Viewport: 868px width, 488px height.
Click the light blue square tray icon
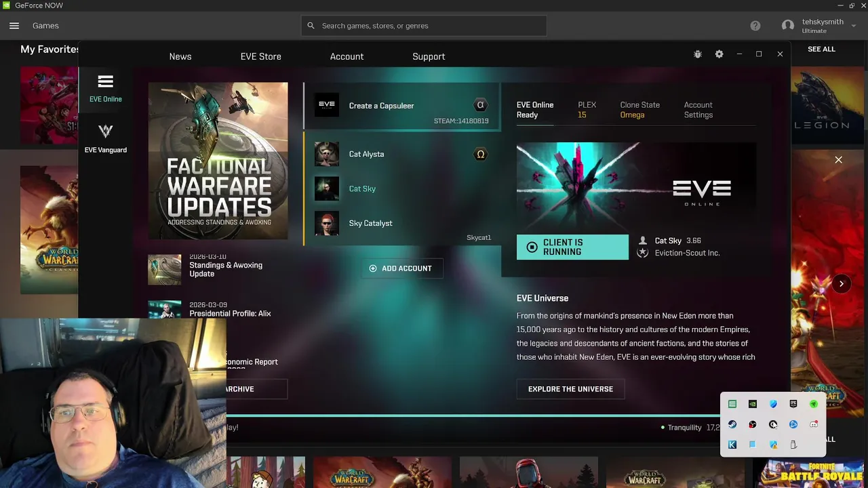(753, 445)
